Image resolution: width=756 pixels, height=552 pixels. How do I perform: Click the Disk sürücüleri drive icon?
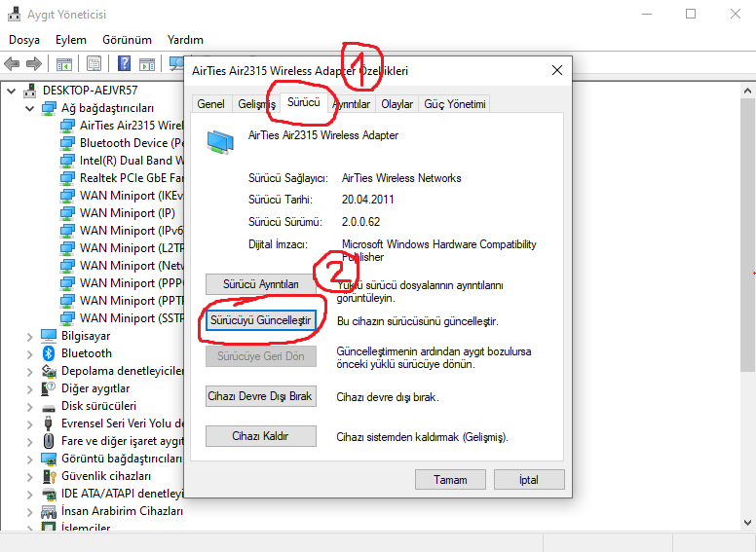tap(49, 408)
